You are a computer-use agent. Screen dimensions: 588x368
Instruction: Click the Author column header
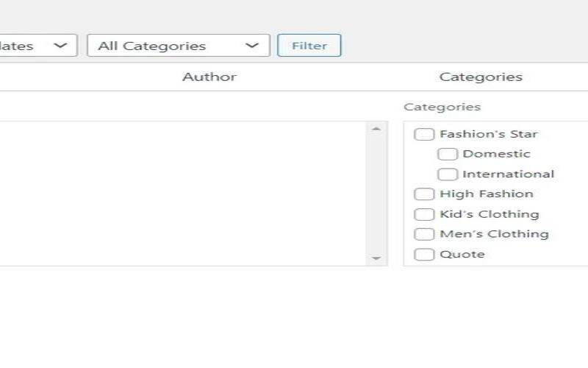point(209,77)
